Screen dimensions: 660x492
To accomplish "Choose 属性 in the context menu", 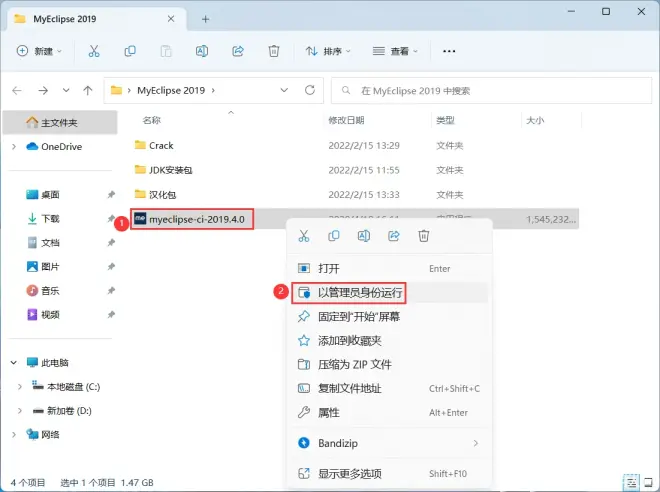I will [389, 412].
